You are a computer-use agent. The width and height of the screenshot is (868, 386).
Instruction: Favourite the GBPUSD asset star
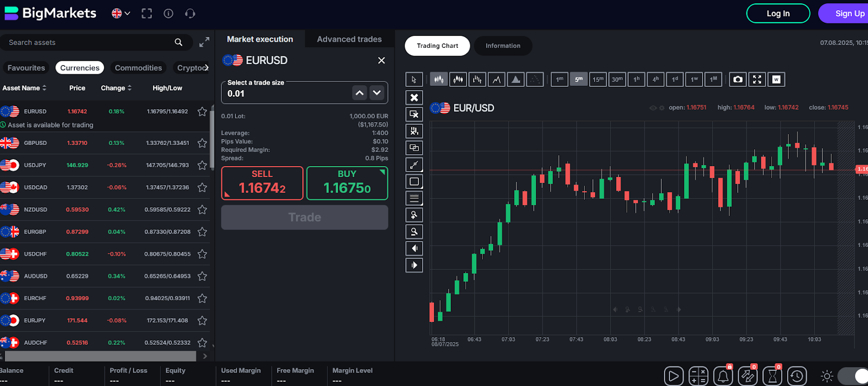[202, 143]
